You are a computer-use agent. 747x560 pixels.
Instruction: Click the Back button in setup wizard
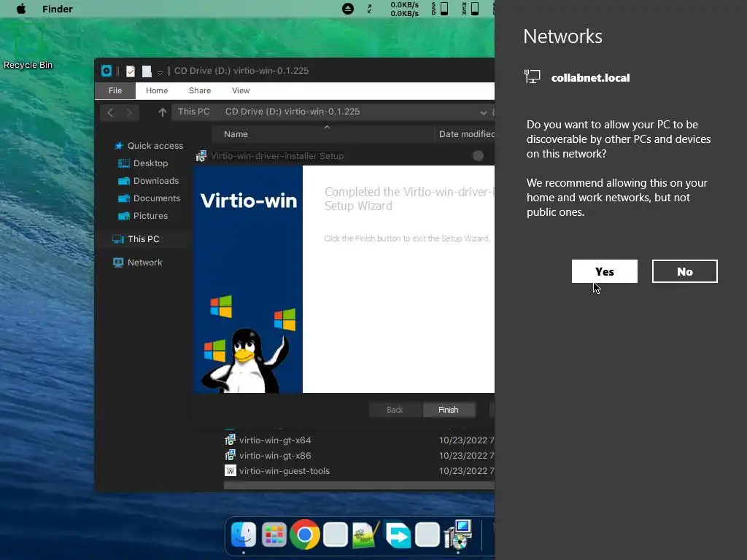[395, 410]
